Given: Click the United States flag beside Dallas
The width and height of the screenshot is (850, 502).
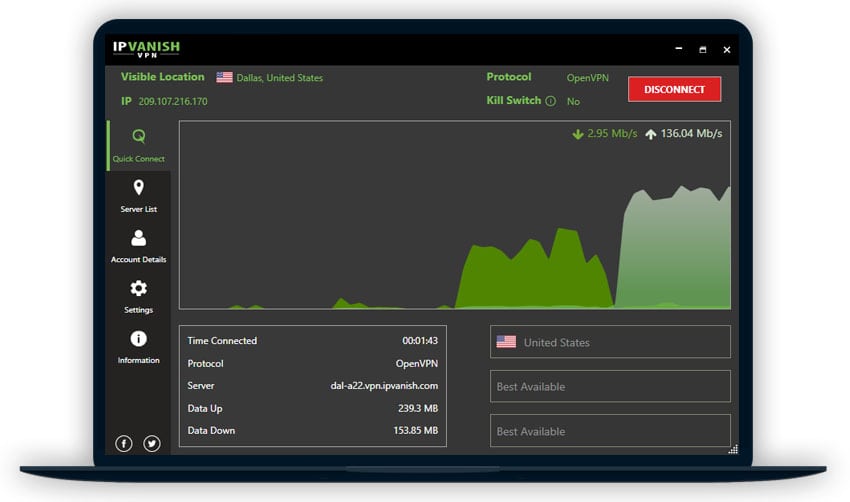Looking at the screenshot, I should click(x=224, y=78).
